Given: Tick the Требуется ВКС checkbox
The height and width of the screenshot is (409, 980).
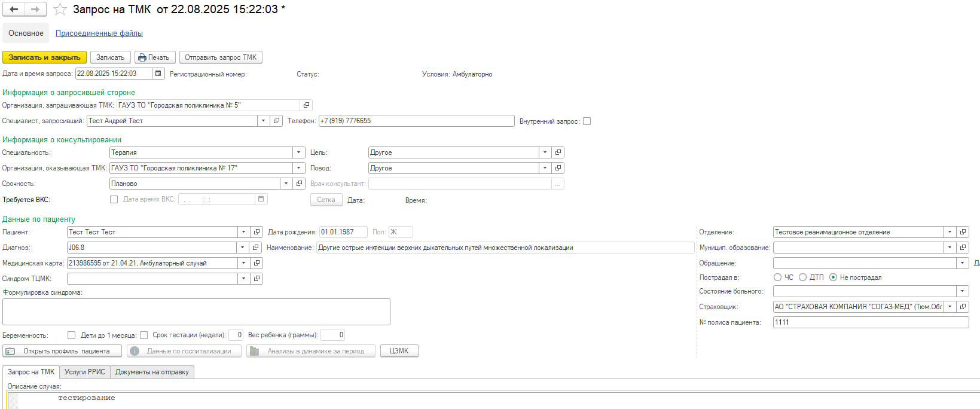Looking at the screenshot, I should (x=114, y=200).
